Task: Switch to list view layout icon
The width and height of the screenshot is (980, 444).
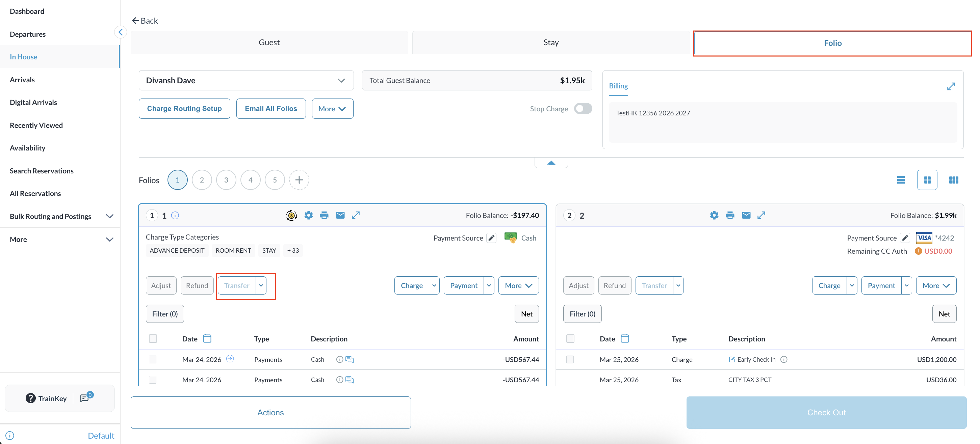Action: coord(901,180)
